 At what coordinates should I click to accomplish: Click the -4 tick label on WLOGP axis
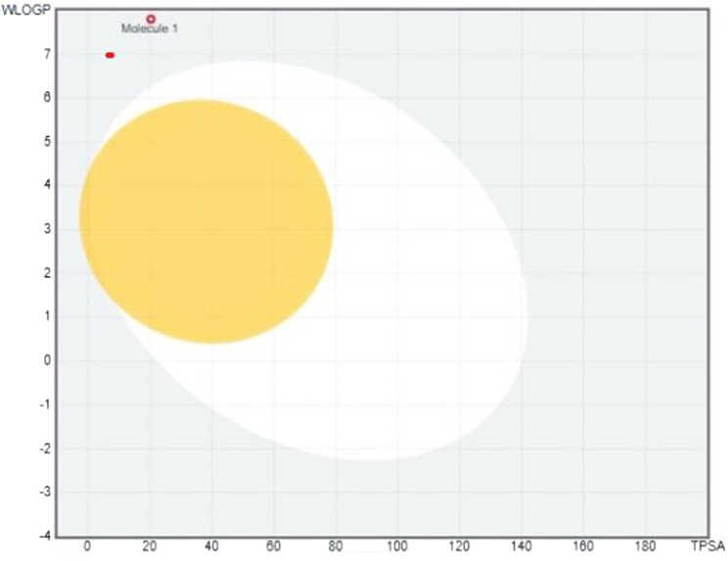click(x=41, y=535)
